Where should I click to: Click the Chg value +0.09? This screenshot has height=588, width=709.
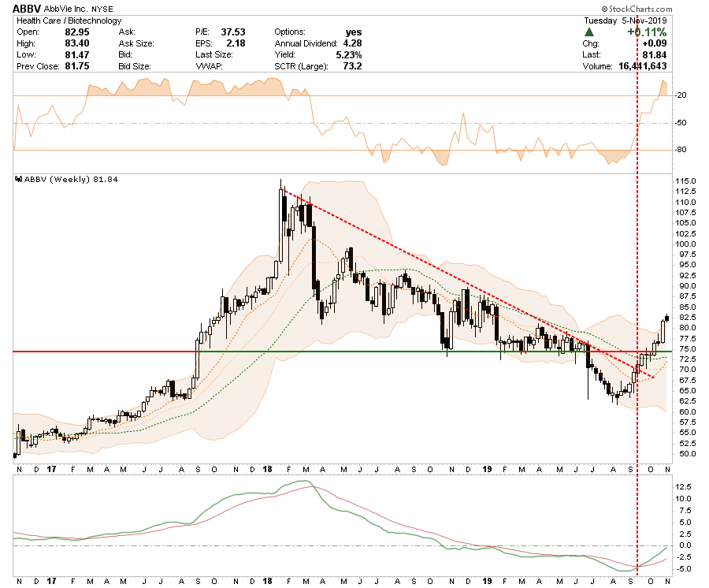tap(655, 43)
